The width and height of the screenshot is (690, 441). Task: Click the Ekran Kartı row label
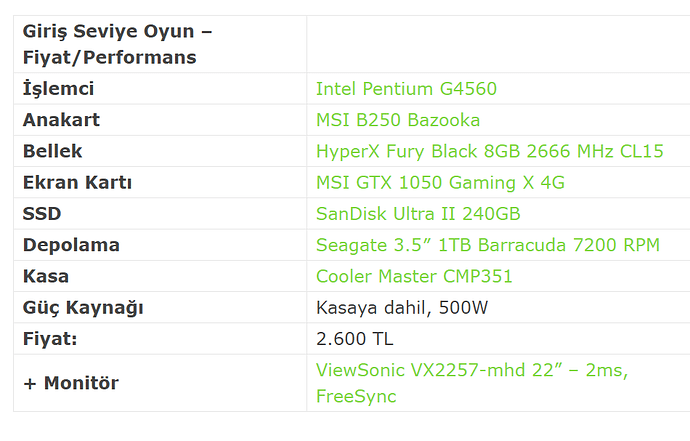click(77, 182)
